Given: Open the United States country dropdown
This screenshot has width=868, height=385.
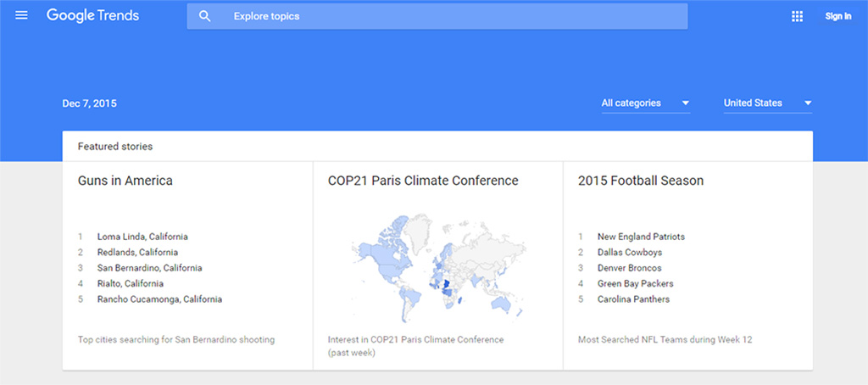Looking at the screenshot, I should pyautogui.click(x=767, y=103).
